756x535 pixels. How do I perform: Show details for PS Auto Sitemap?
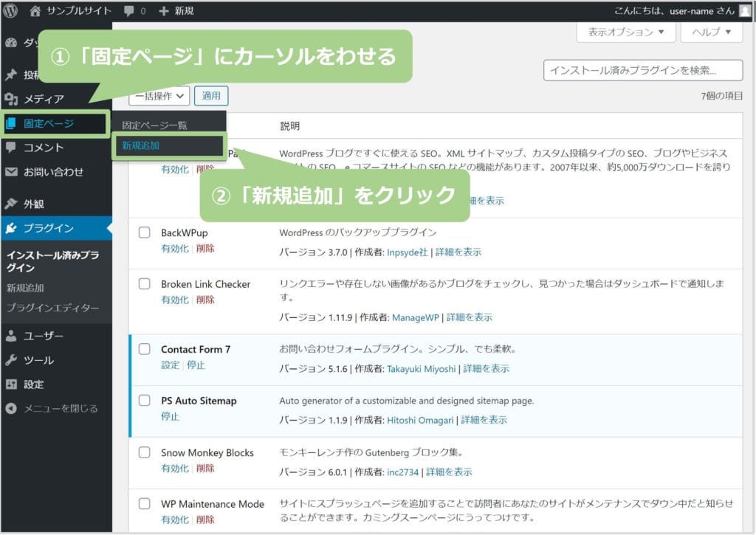click(484, 421)
